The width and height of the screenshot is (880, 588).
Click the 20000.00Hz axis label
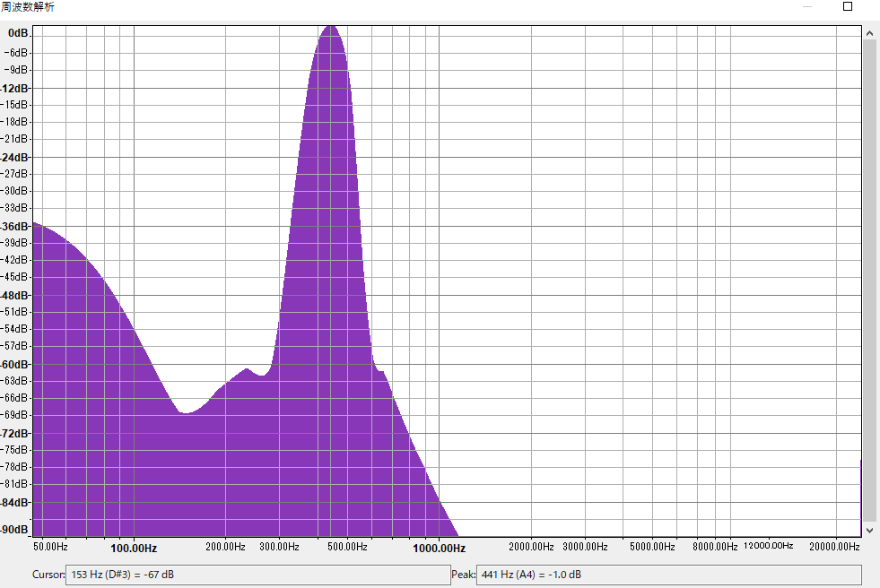834,547
